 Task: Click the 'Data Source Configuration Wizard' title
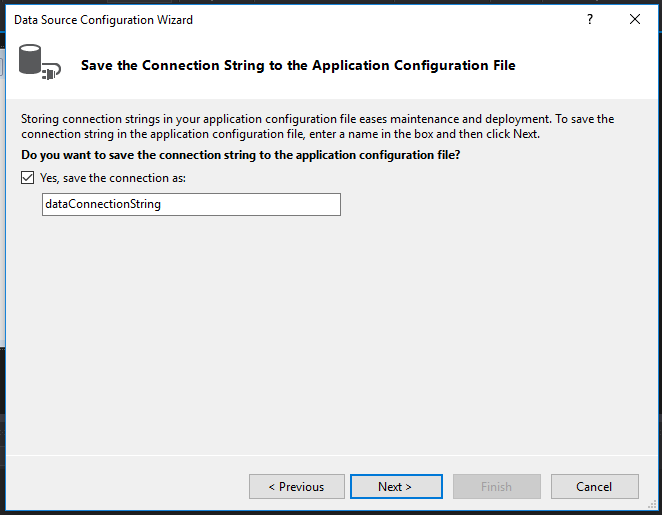pyautogui.click(x=103, y=20)
